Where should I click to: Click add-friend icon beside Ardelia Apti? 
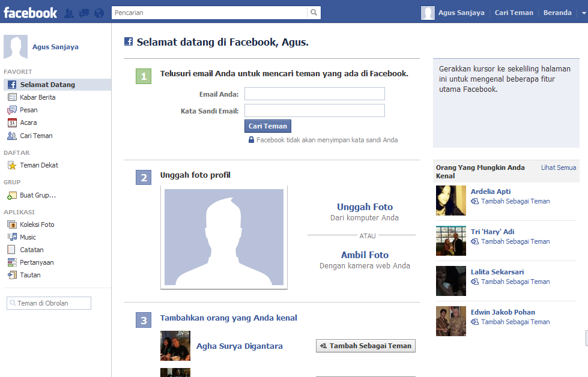point(474,201)
